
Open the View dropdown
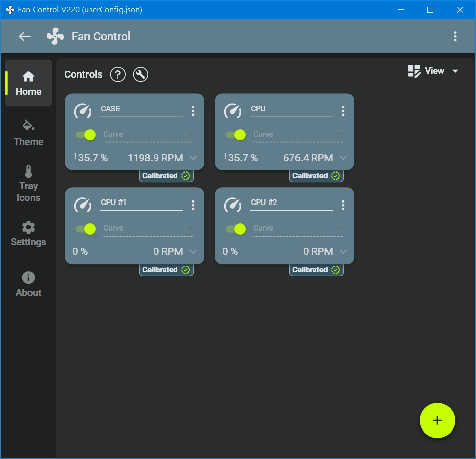coord(433,71)
